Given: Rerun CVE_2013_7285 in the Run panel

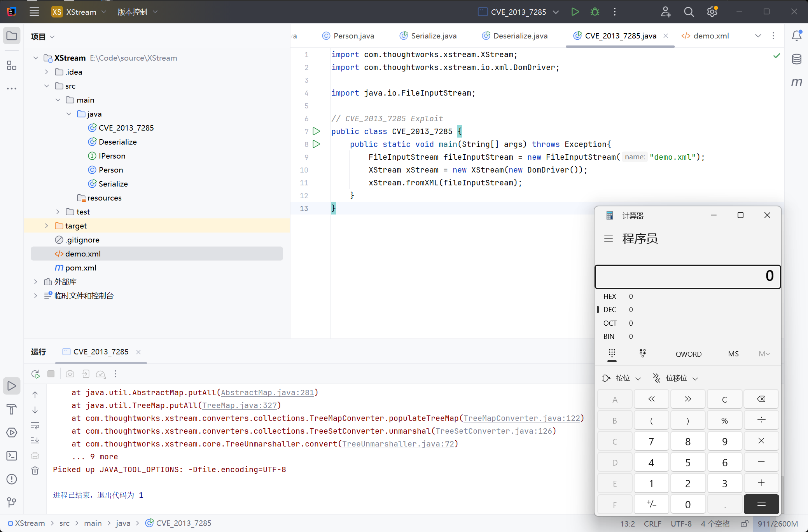Looking at the screenshot, I should (35, 374).
